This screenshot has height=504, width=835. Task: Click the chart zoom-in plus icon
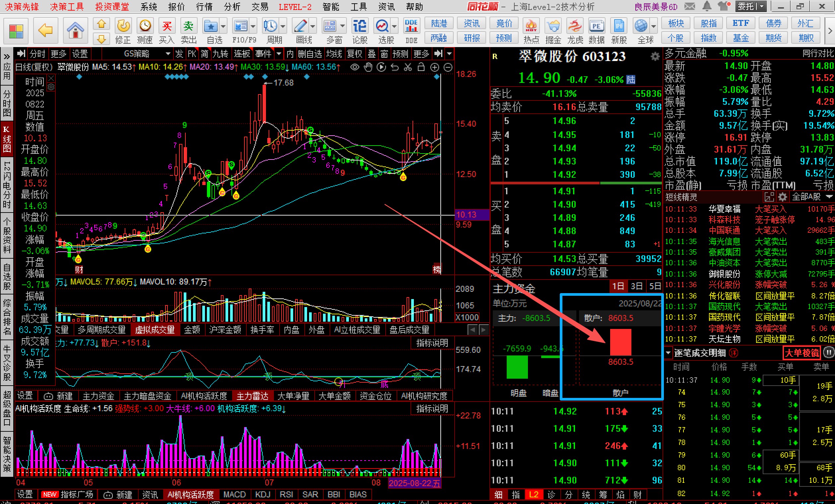coord(434,67)
